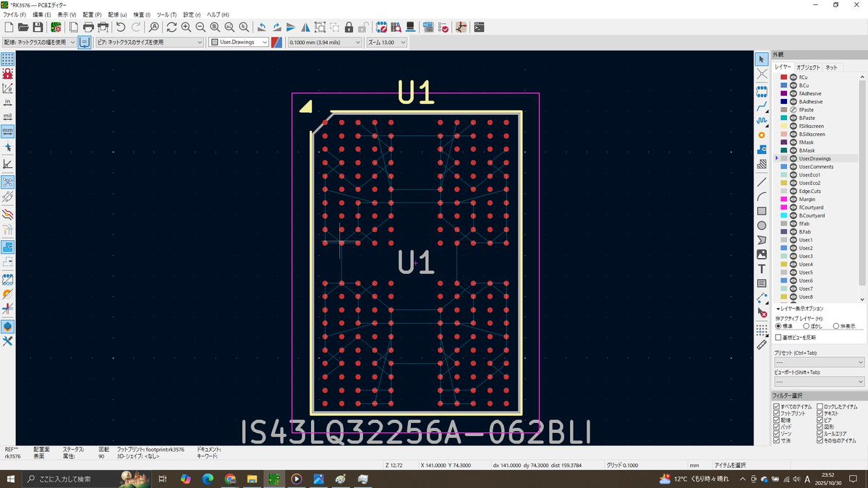The width and height of the screenshot is (868, 488).
Task: Click the zoom out icon
Action: coord(200,27)
